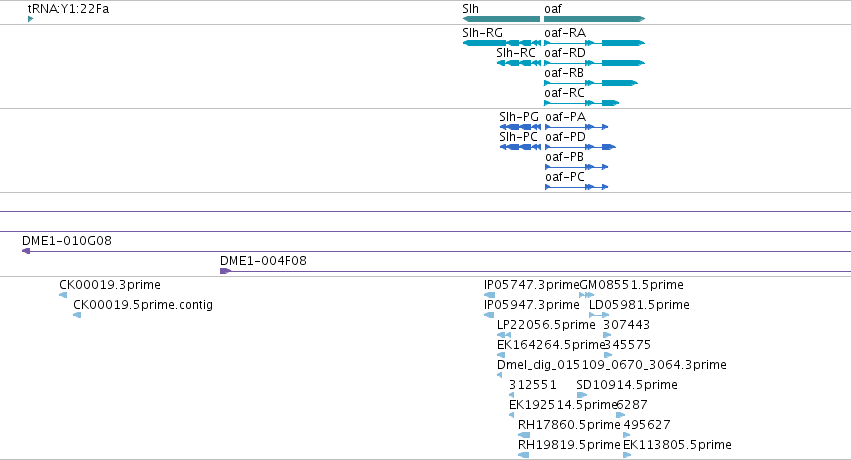Click the DME1-010G08 clone arrowhead
Viewport: 851px width, 460px height.
click(26, 251)
